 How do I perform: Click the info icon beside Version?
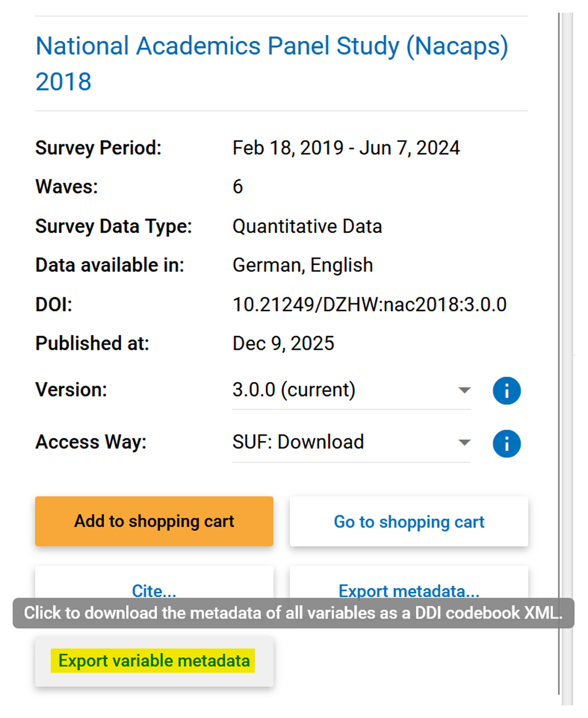(x=506, y=391)
